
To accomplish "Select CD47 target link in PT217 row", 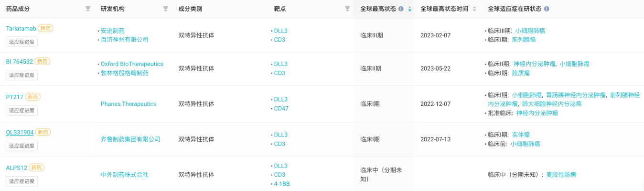I will click(281, 109).
